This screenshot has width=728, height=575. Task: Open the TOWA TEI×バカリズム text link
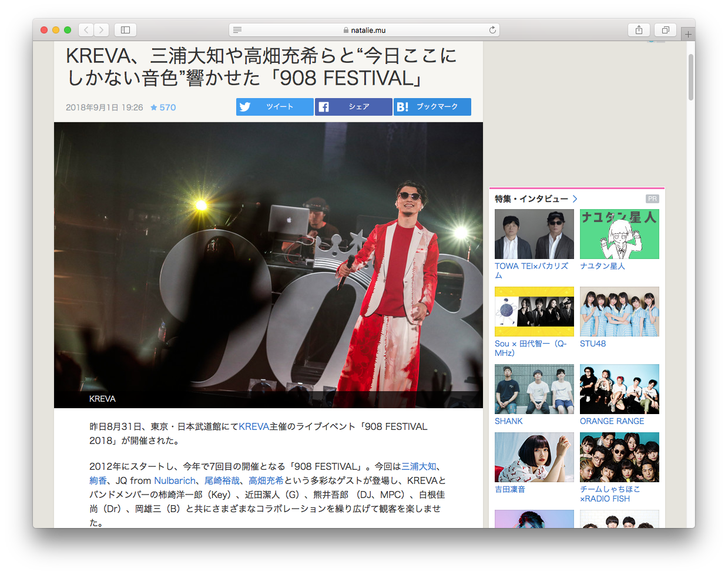(x=531, y=271)
